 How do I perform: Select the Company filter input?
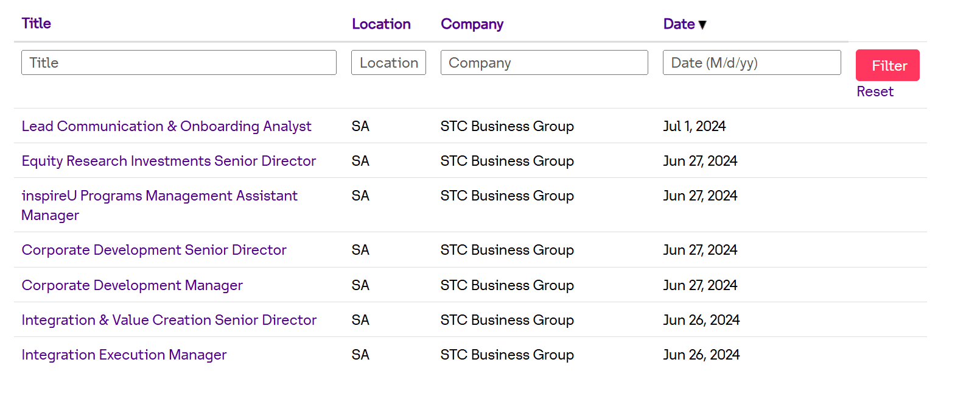pyautogui.click(x=544, y=63)
